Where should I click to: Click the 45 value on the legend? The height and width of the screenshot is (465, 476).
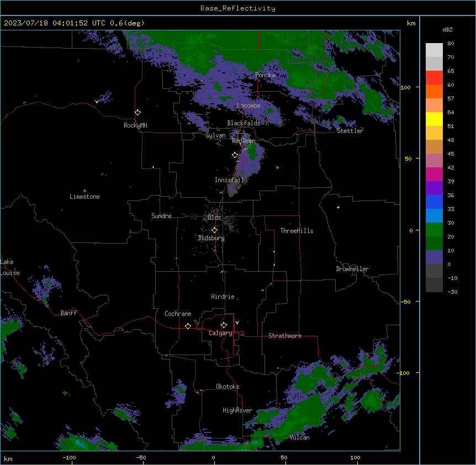[451, 154]
